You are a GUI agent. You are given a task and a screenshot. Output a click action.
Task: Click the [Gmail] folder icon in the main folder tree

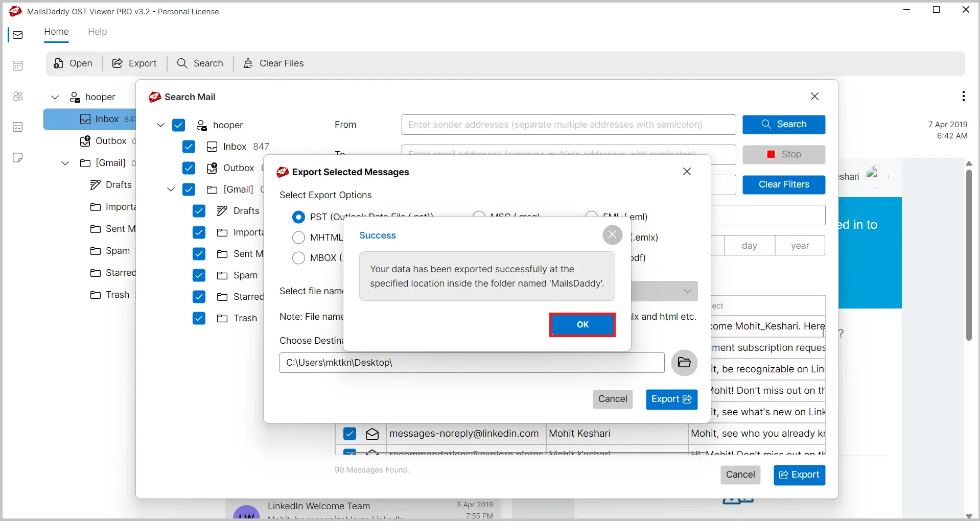coord(85,163)
